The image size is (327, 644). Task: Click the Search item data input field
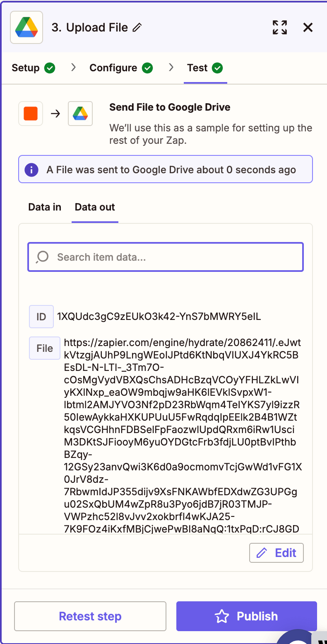(x=165, y=257)
